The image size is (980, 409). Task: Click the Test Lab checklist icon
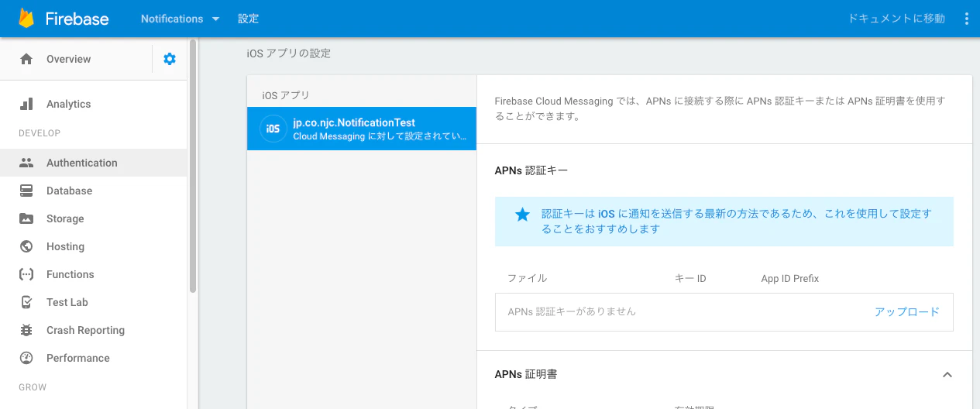click(x=26, y=302)
